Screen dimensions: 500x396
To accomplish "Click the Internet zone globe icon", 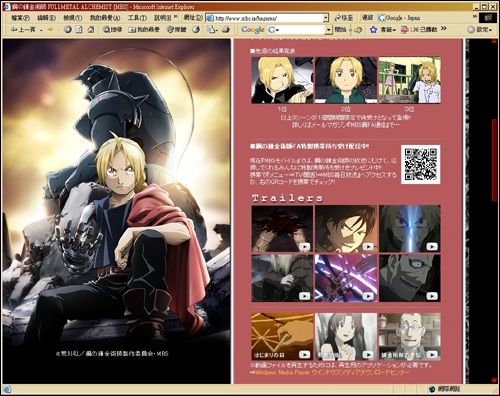I will (x=432, y=389).
